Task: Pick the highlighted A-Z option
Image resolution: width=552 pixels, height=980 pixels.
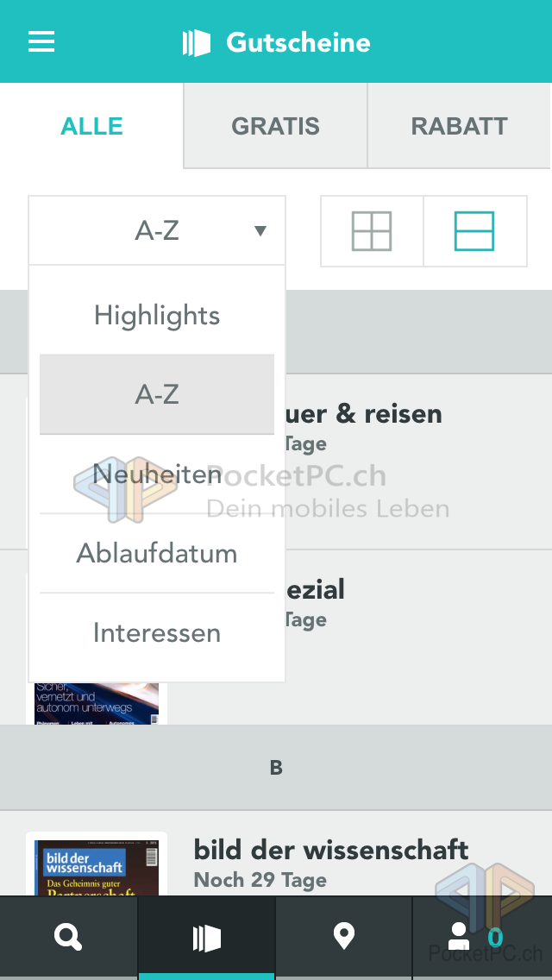Action: point(157,394)
